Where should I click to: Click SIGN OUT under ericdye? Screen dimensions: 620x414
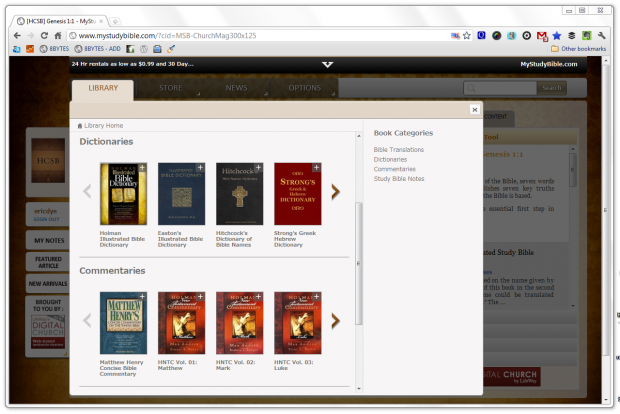pyautogui.click(x=46, y=219)
